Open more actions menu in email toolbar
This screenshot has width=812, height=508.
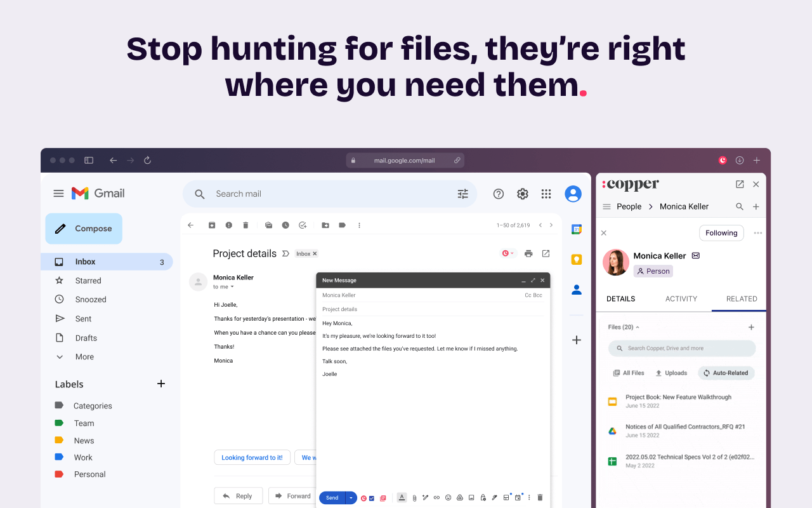(x=359, y=225)
